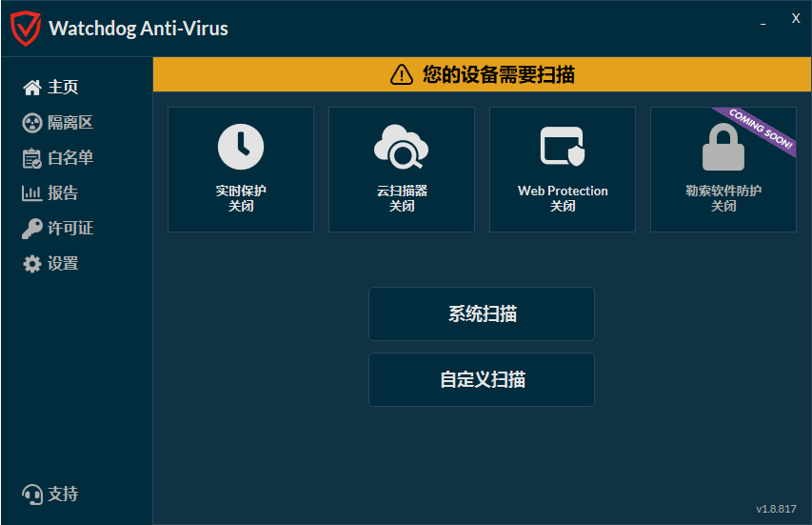This screenshot has width=812, height=525.
Task: Click the ransomware padlock icon
Action: pyautogui.click(x=723, y=147)
